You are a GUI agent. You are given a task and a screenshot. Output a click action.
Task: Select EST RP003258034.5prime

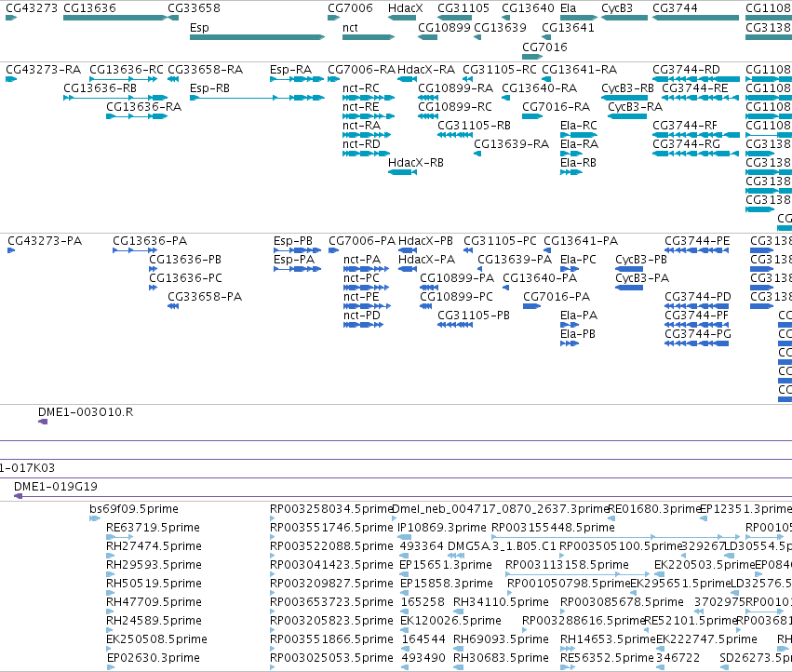(x=273, y=518)
